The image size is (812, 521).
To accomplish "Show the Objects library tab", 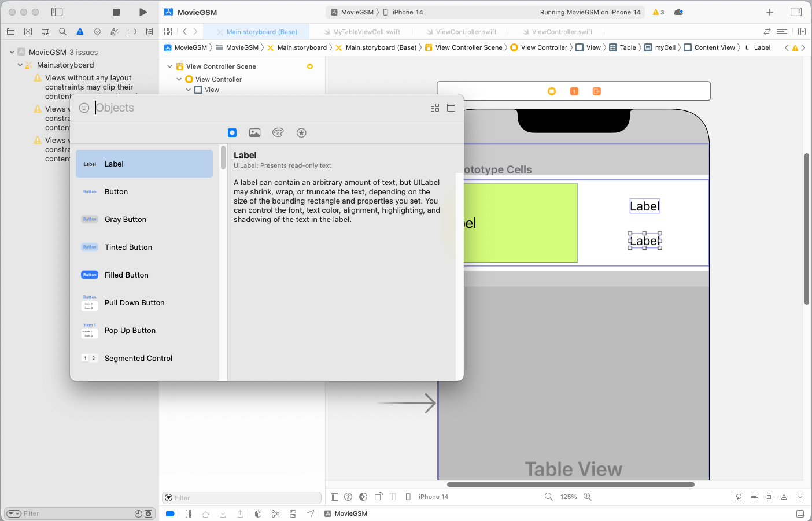I will pyautogui.click(x=232, y=132).
